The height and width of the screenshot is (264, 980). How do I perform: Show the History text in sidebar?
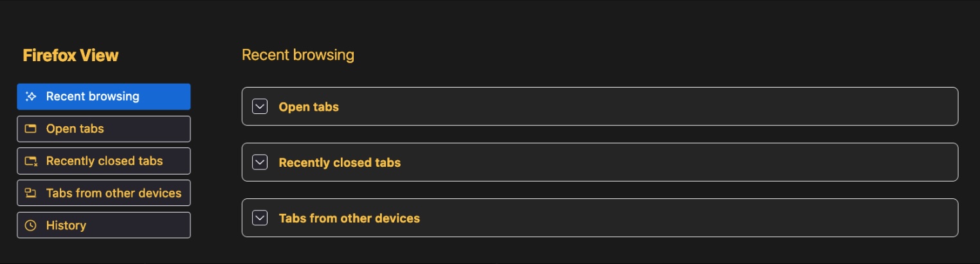coord(66,225)
